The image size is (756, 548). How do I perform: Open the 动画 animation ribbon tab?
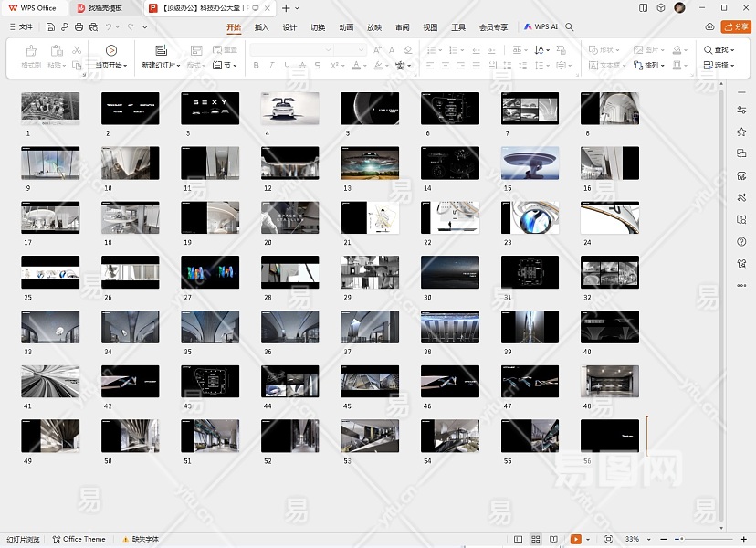click(346, 27)
